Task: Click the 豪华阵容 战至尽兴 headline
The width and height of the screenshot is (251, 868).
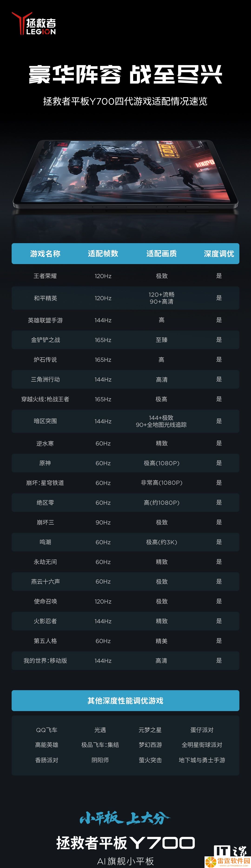Action: click(x=125, y=74)
